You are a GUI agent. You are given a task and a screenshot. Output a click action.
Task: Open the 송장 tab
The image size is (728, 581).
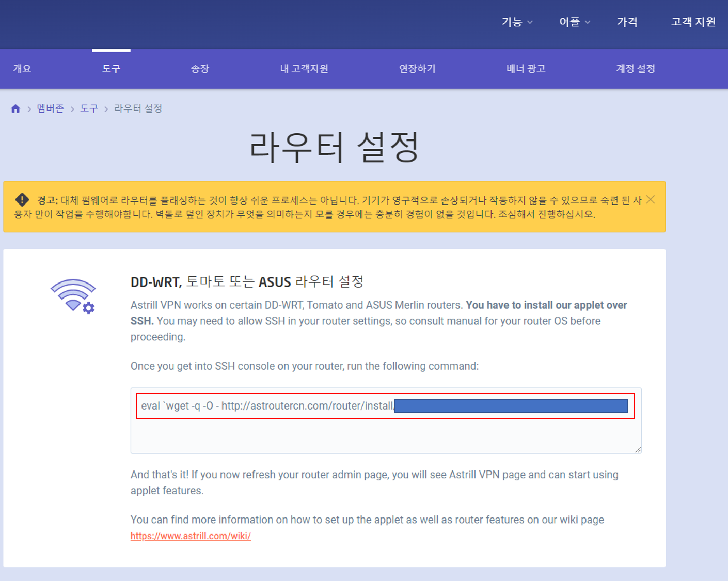(x=200, y=69)
